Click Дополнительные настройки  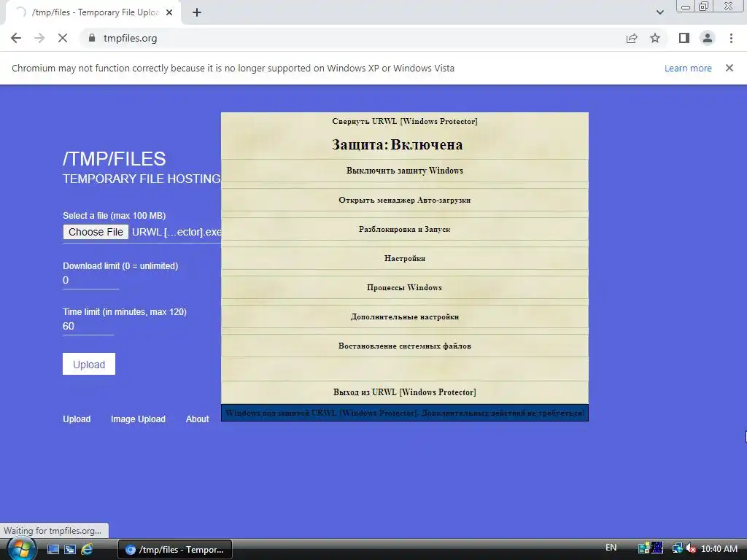[x=404, y=316]
